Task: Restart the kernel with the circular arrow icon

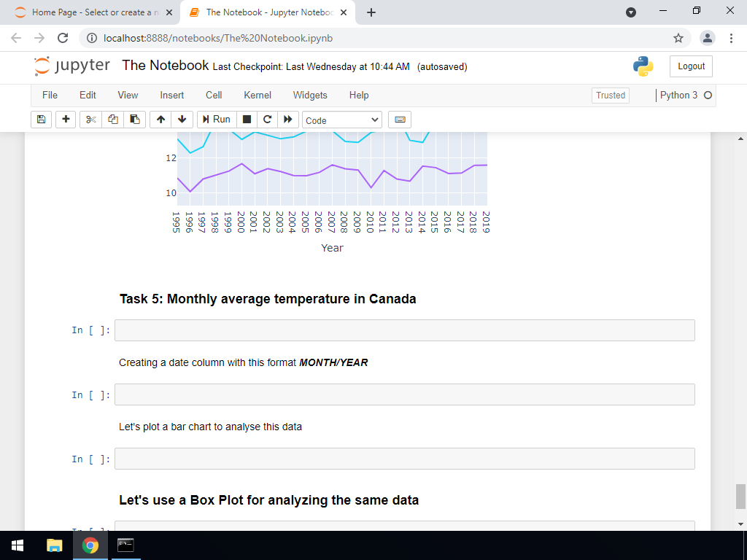Action: coord(267,120)
